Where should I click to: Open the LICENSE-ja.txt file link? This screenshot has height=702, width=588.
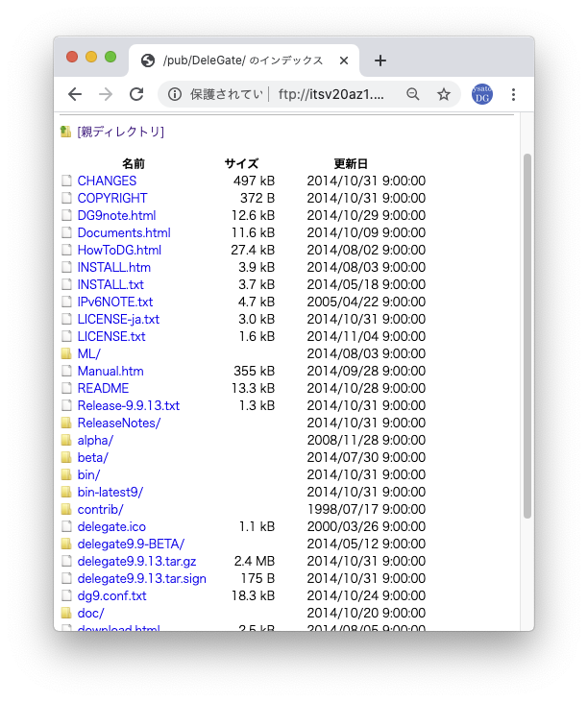[118, 319]
